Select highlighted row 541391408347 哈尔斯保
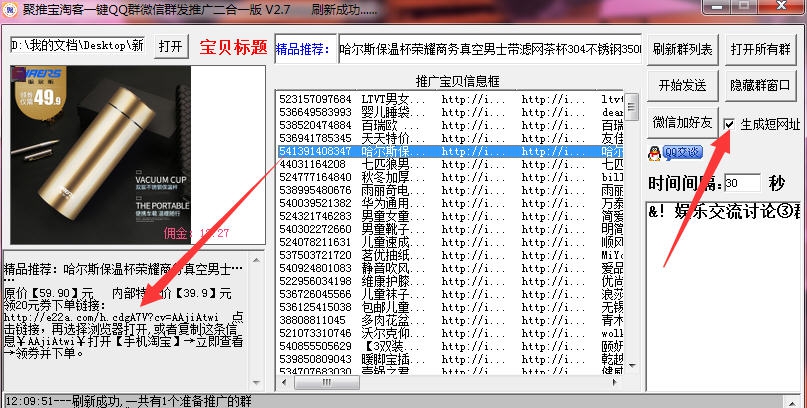Screen dimensions: 807x408 click(x=450, y=151)
